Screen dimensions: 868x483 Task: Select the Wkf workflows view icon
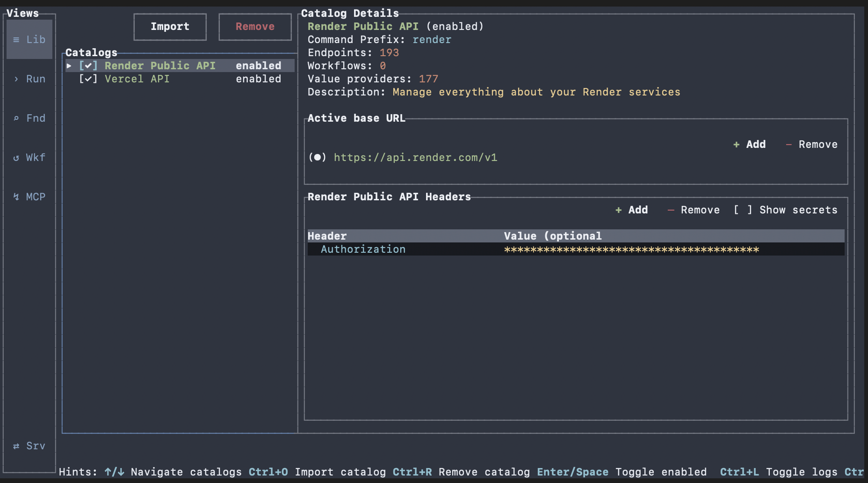click(x=16, y=158)
